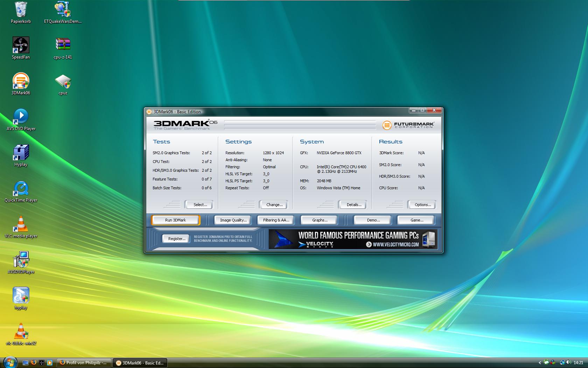Click the 3DMark Score label
Viewport: 588px width, 368px height.
[x=391, y=153]
